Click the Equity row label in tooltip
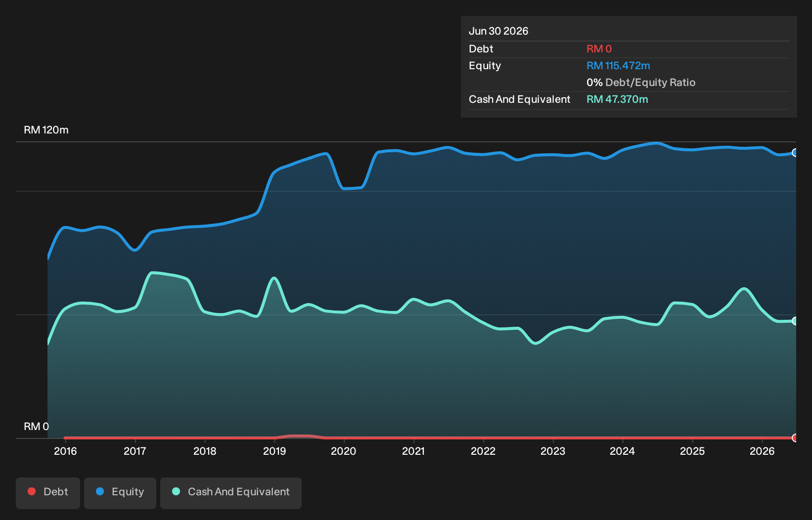 point(485,66)
